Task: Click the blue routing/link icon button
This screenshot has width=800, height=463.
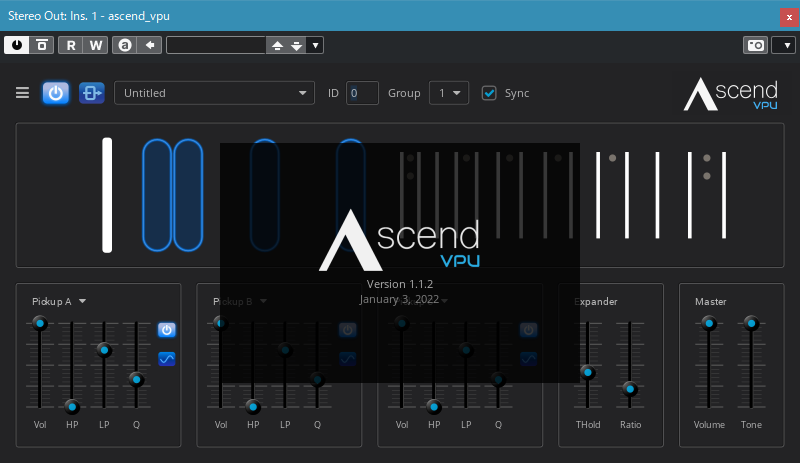Action: click(92, 93)
